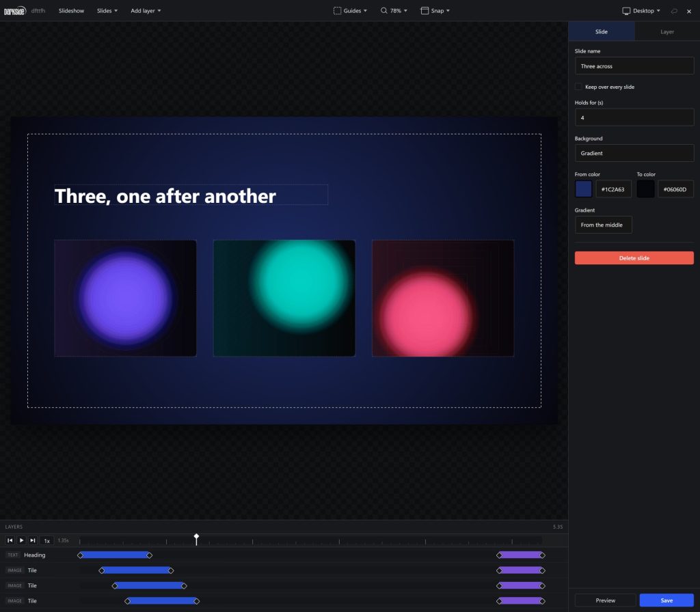Open the Slides menu

tap(107, 11)
